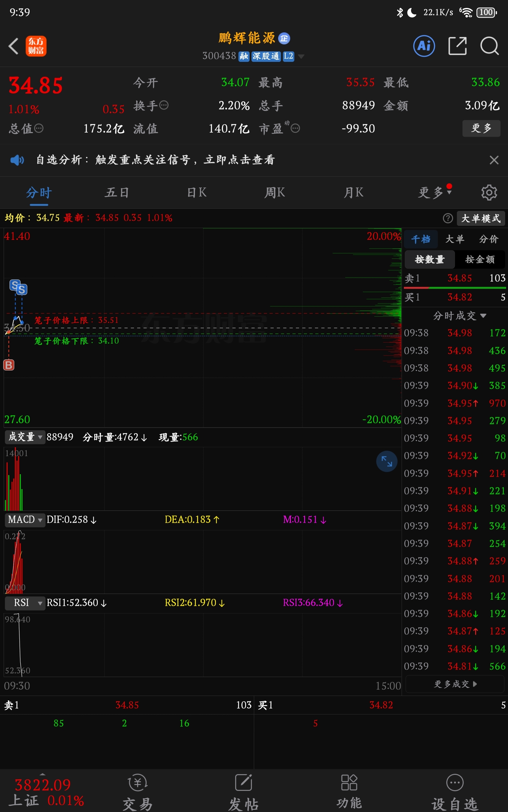Image resolution: width=508 pixels, height=812 pixels.
Task: Tap the info icon next to 总值
Action: (x=39, y=128)
